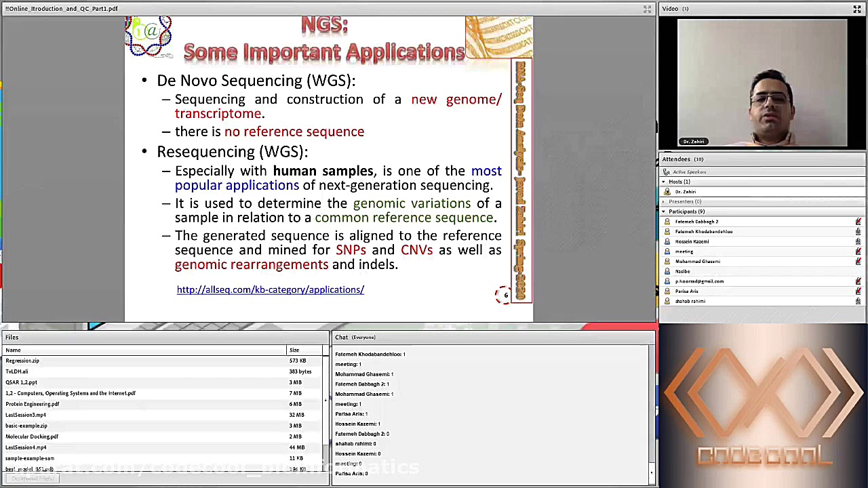Click shahab rahimi's status icon
868x488 pixels.
(858, 301)
